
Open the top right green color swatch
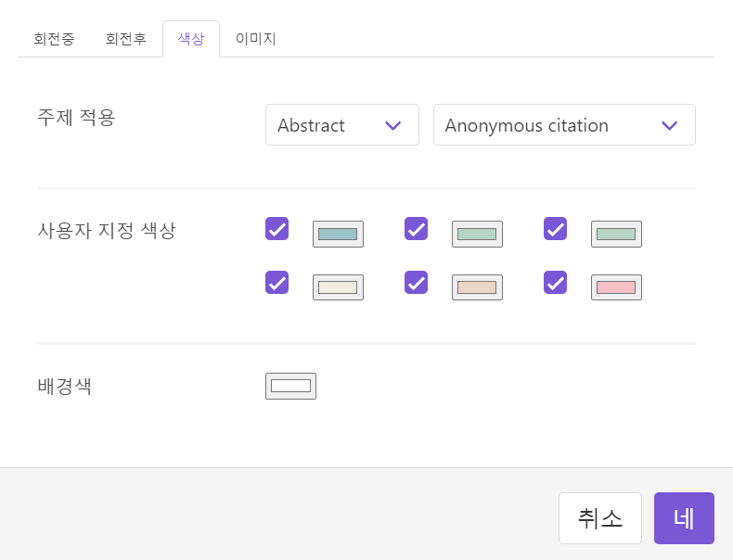click(x=617, y=234)
